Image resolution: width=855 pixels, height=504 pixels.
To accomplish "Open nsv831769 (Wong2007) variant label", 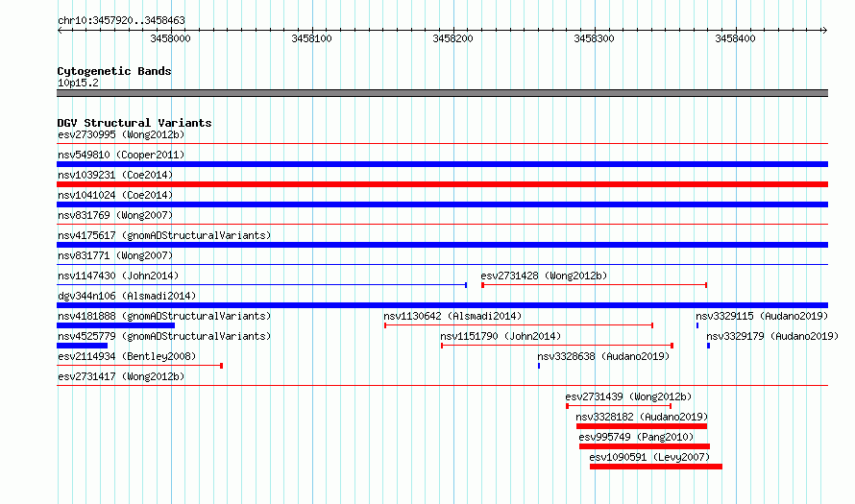I will tap(115, 215).
